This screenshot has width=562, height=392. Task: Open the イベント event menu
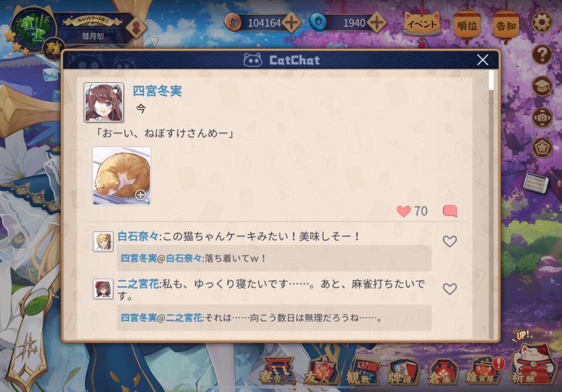[x=422, y=24]
